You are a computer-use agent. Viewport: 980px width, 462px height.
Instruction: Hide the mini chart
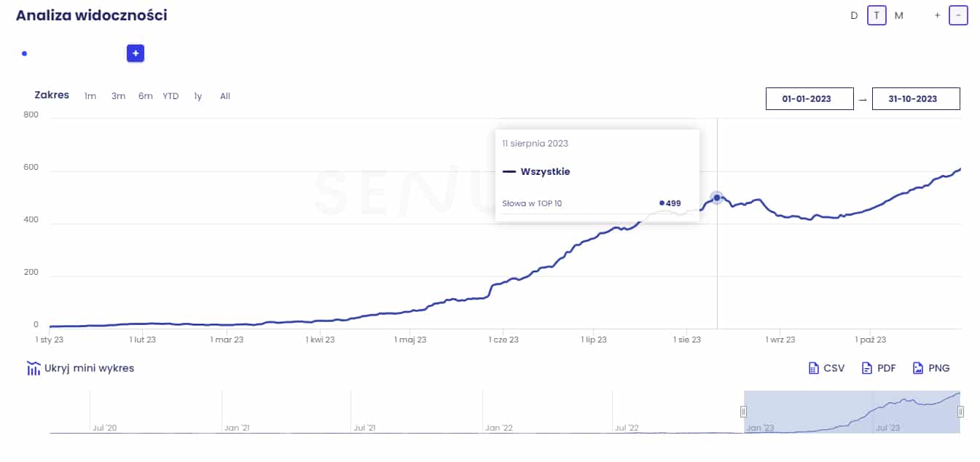tap(80, 368)
